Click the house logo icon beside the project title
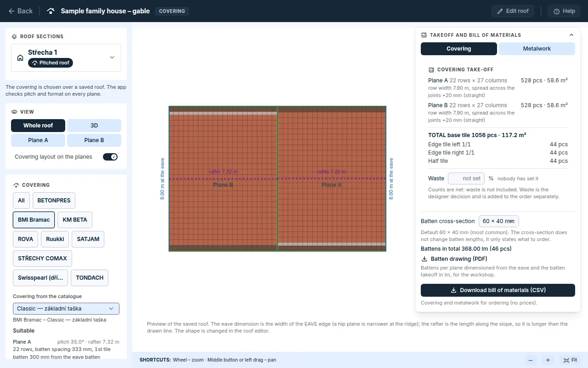588x368 pixels. 51,11
